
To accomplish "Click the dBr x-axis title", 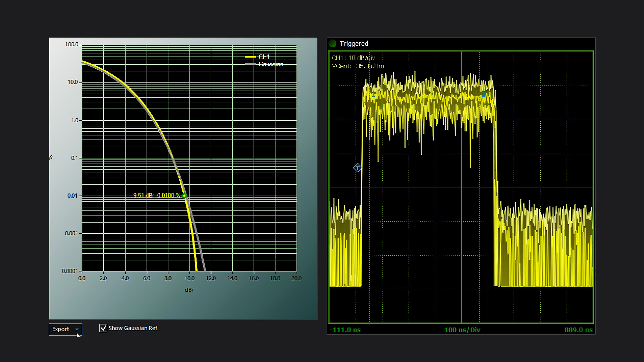I will 189,290.
